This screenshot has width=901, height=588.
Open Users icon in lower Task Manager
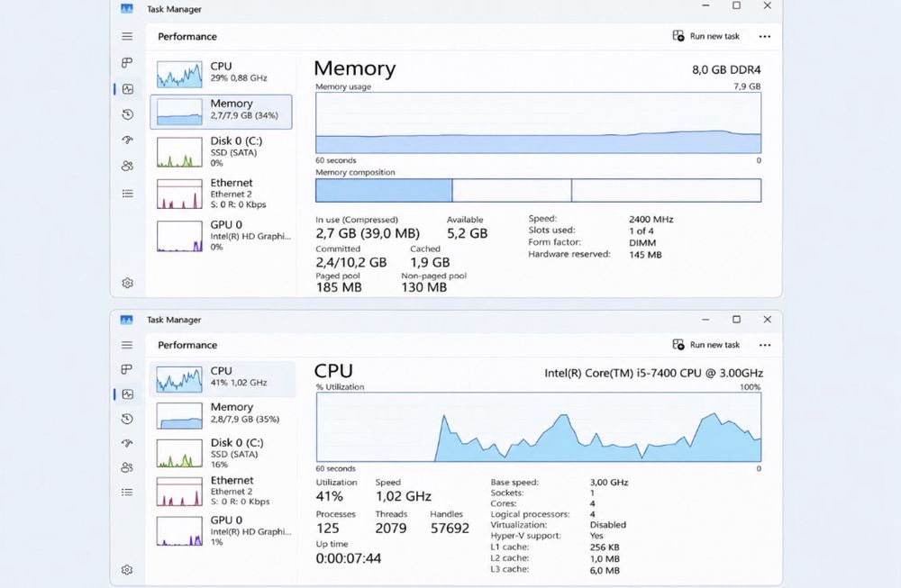[x=128, y=467]
